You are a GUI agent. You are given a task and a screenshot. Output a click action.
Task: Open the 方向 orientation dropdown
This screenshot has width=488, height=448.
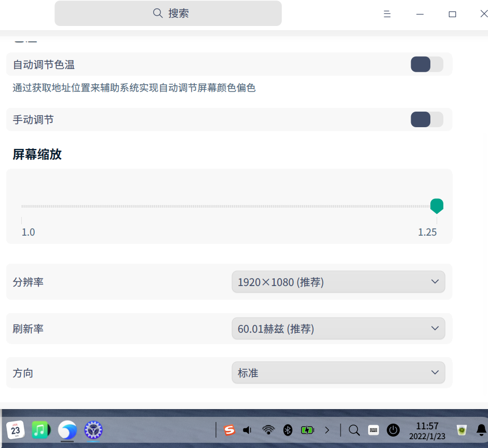338,372
